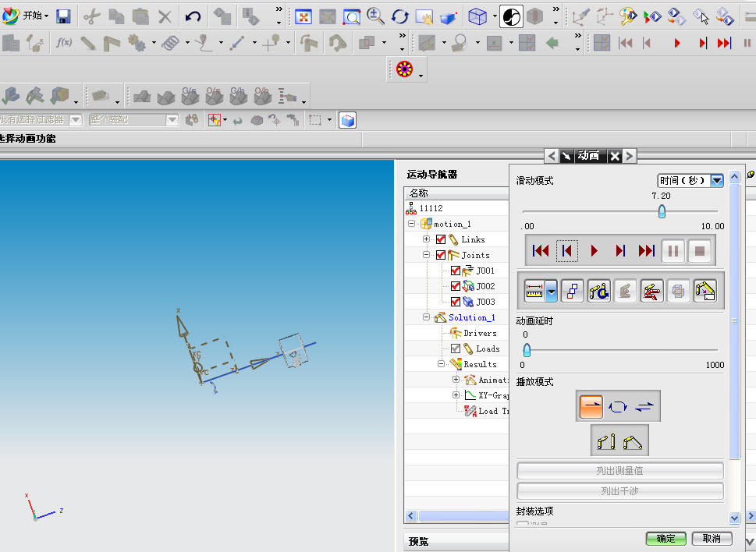Image resolution: width=756 pixels, height=552 pixels.
Task: Click the previous panel arrow beside 动画 tab
Action: point(552,156)
